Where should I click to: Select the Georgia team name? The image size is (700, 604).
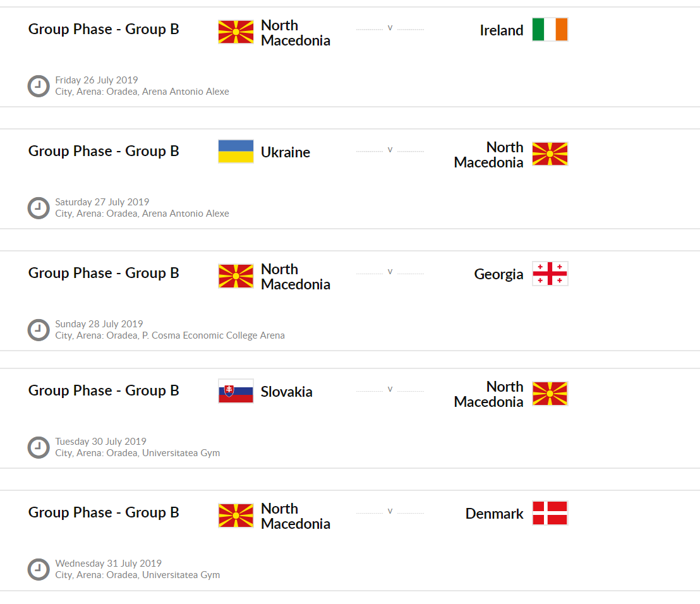pyautogui.click(x=498, y=274)
